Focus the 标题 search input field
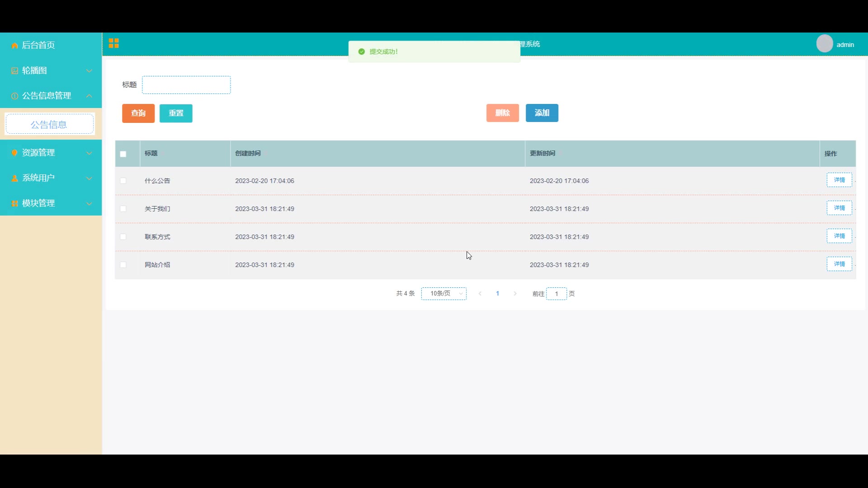Screen dimensions: 868x488 [186, 85]
